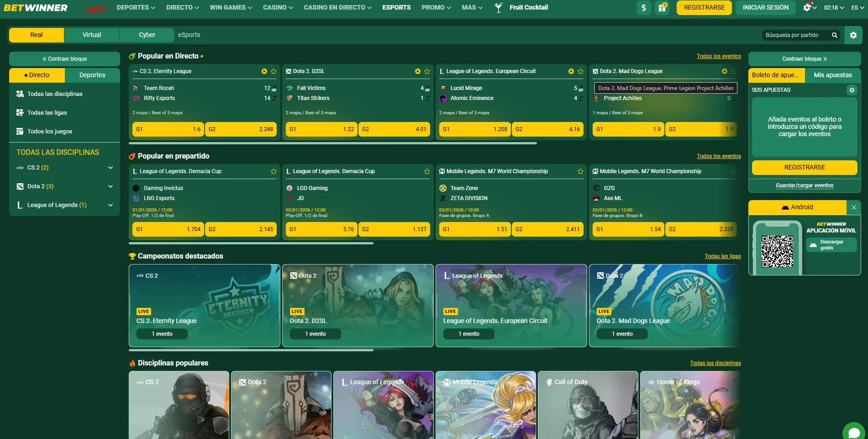Click the Fall Victims team logo
The height and width of the screenshot is (439, 868).
pos(289,88)
